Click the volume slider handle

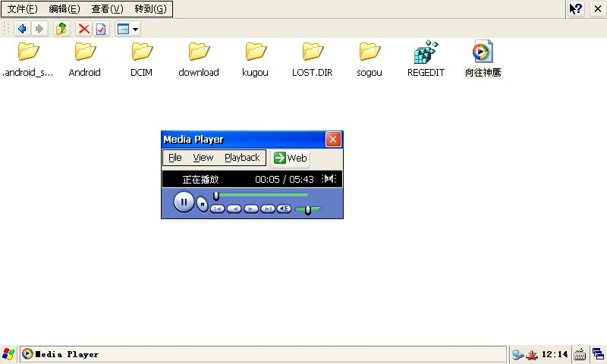pos(308,210)
